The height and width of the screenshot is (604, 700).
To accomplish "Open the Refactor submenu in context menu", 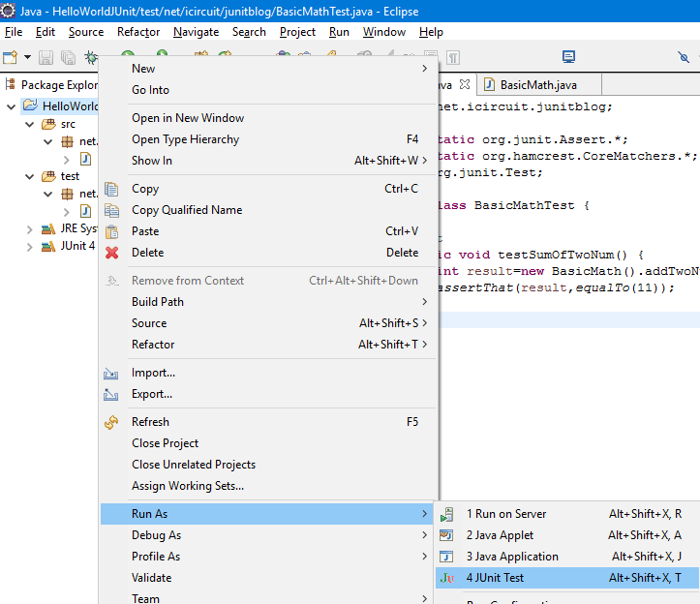I will (267, 345).
